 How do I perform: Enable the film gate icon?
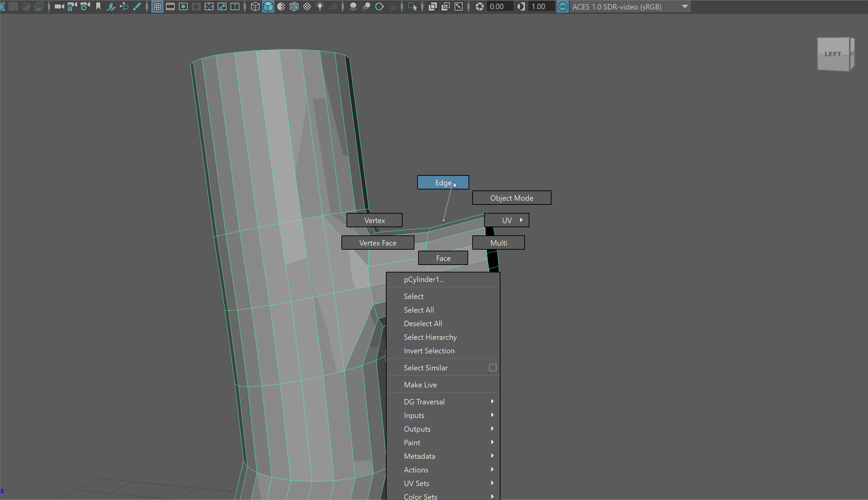[x=170, y=6]
